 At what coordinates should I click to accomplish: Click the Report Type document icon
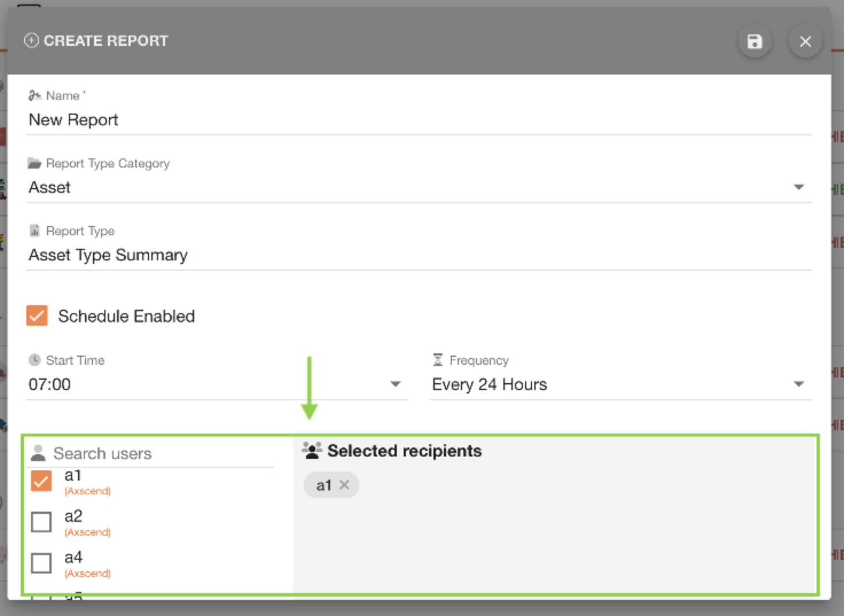tap(34, 230)
